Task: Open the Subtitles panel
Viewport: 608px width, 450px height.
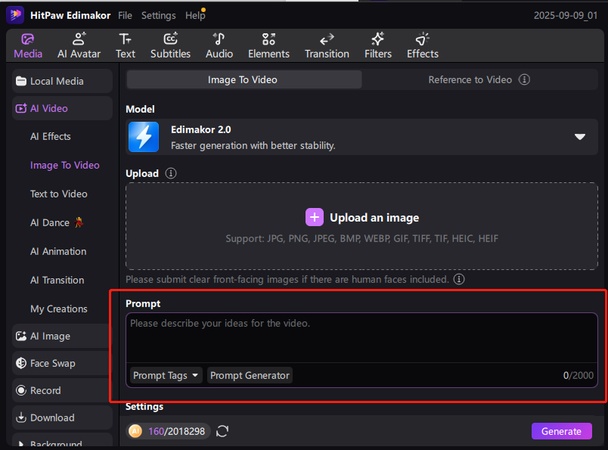Action: coord(170,46)
